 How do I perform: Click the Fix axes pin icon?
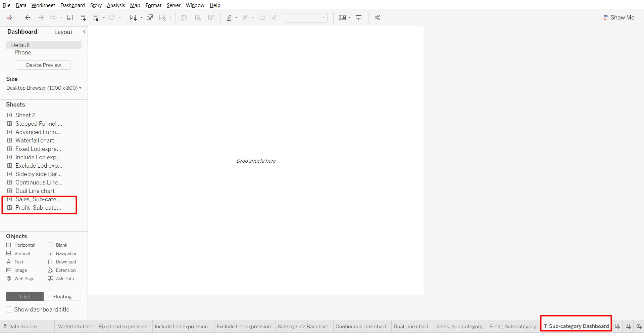(274, 17)
